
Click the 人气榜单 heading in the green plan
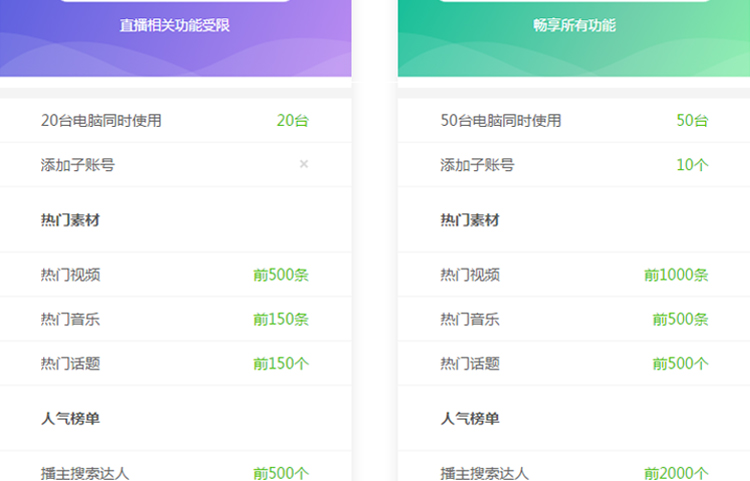[470, 419]
